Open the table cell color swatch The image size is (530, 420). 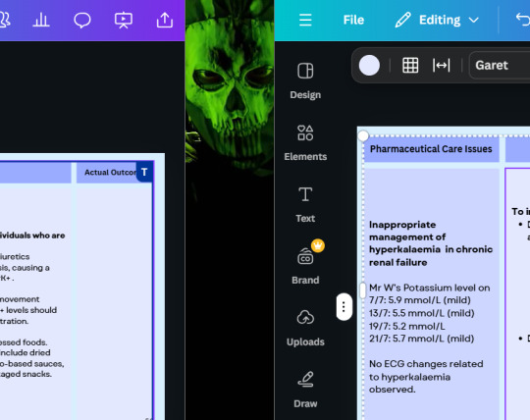point(369,65)
